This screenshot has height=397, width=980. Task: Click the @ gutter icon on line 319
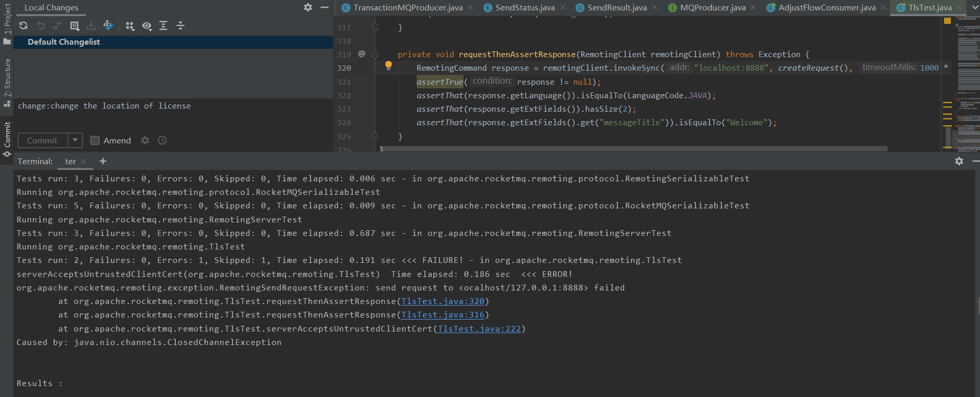pyautogui.click(x=362, y=54)
